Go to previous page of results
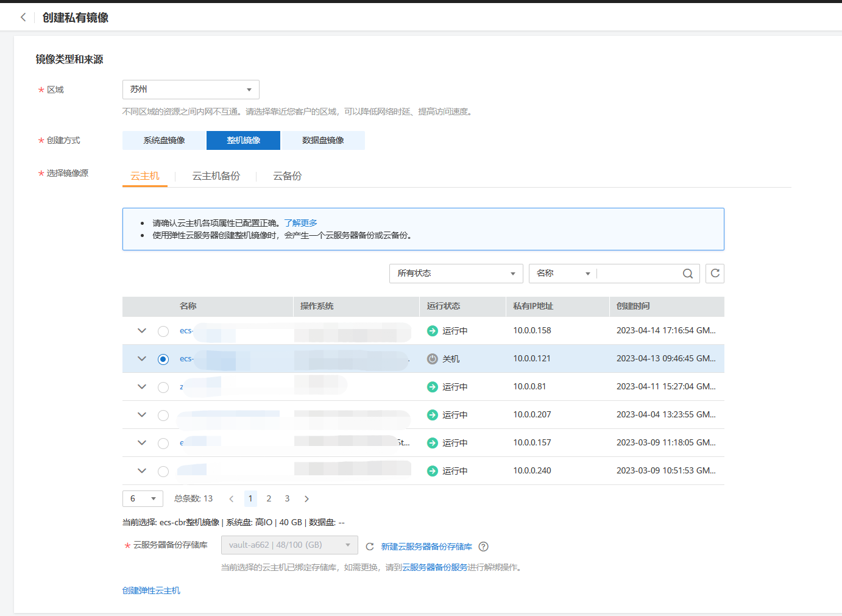 (x=232, y=499)
